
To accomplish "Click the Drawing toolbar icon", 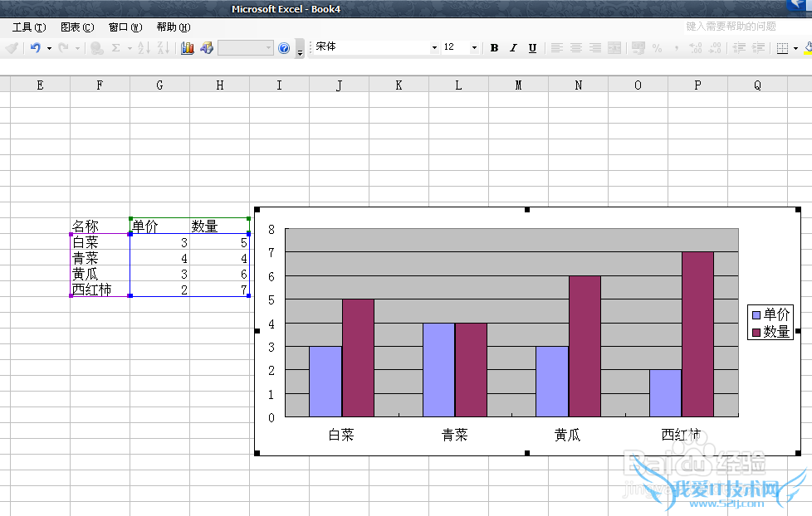I will 207,48.
